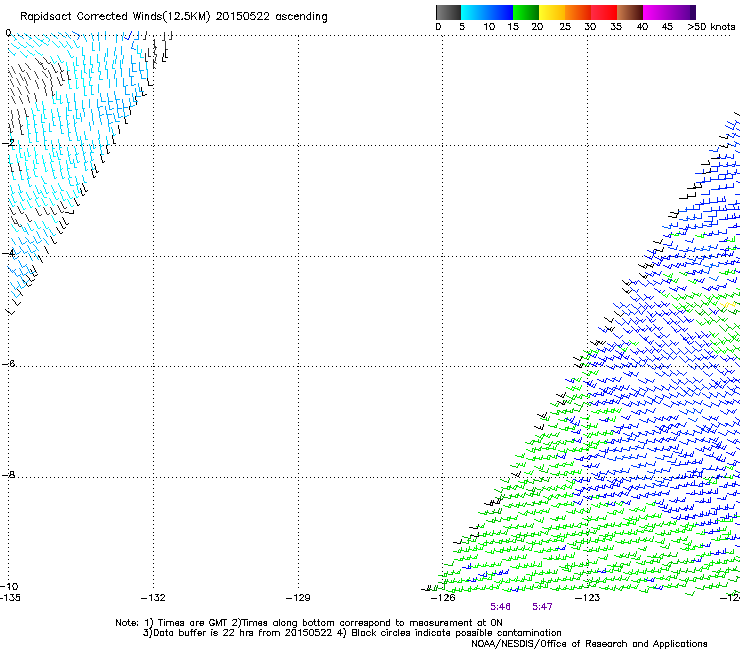Click the 'NOAA/NESDIS/Office of Research and Applications' credit

point(589,644)
